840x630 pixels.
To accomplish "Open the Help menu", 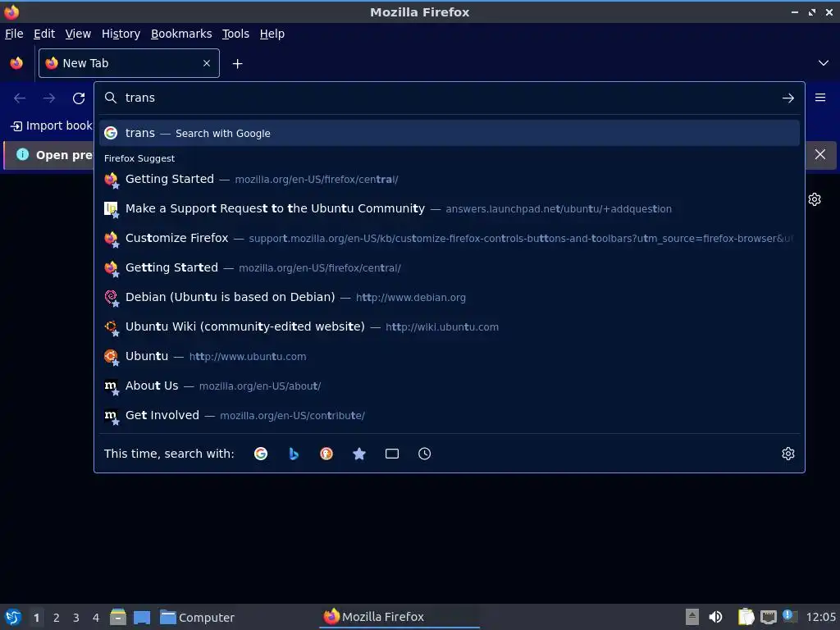I will [272, 34].
